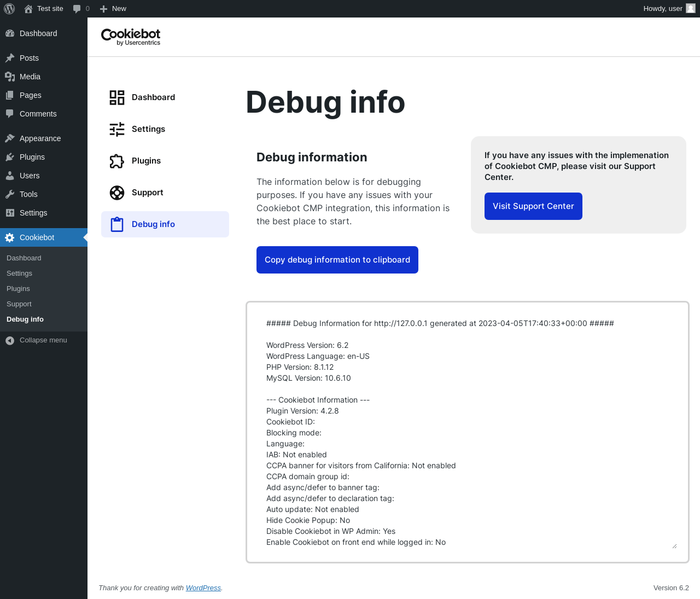700x599 pixels.
Task: Open the Test site home icon
Action: point(28,9)
